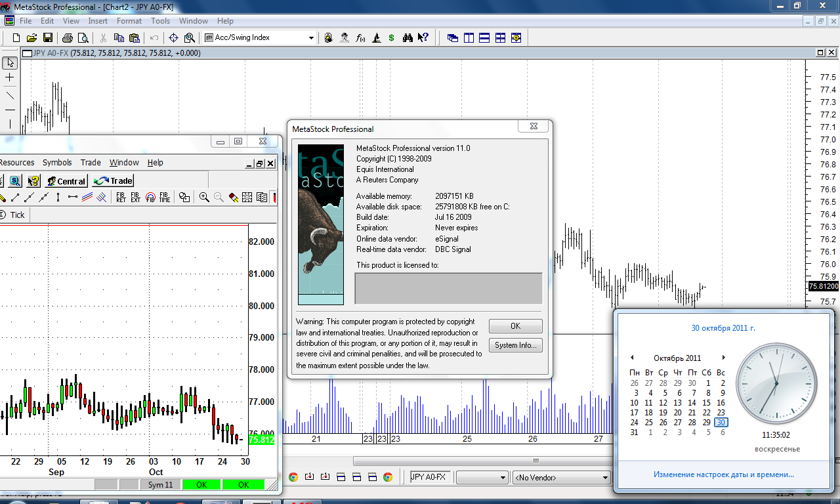This screenshot has height=504, width=840.
Task: Click the zoom in magnifier icon
Action: click(x=204, y=198)
